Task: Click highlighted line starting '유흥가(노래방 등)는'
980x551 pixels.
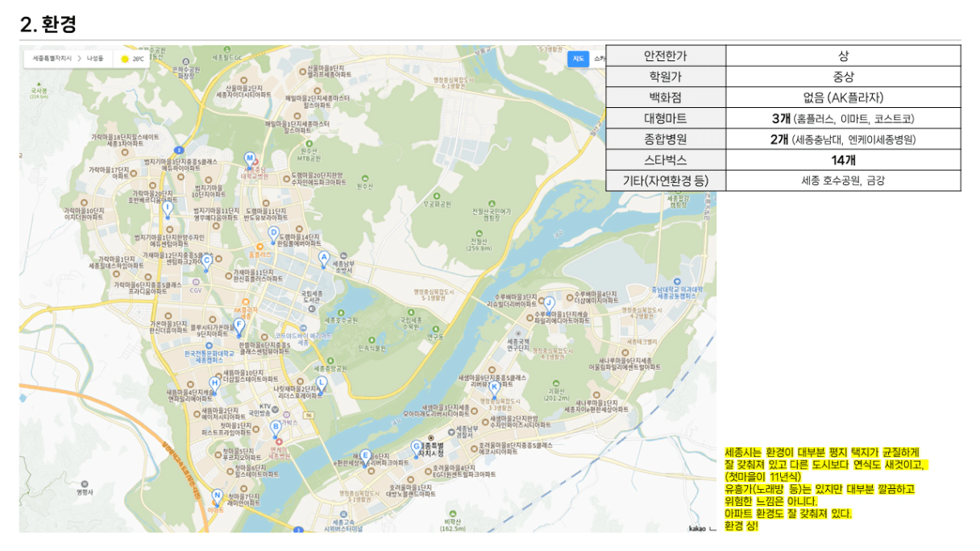Action: click(820, 489)
